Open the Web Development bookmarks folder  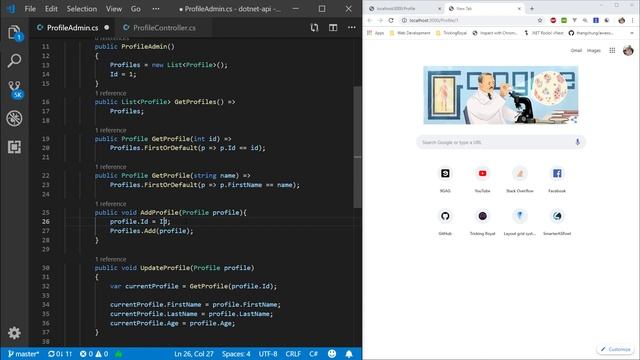(410, 33)
